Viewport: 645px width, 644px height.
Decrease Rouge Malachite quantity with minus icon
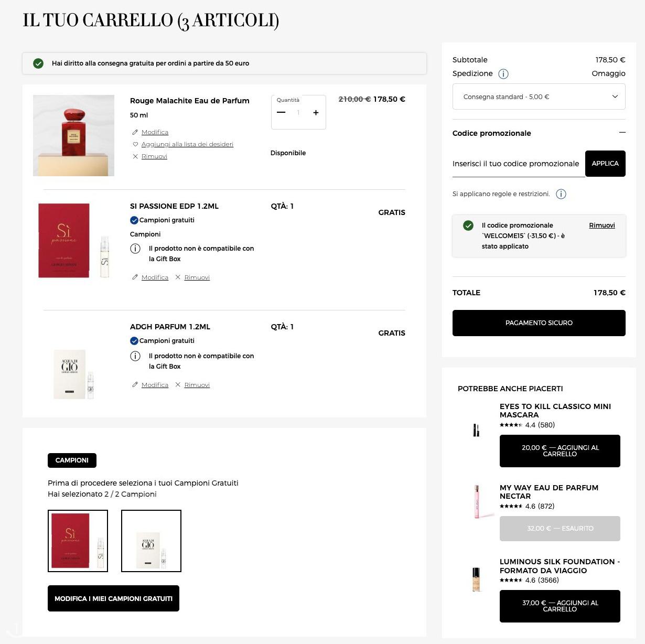point(281,113)
